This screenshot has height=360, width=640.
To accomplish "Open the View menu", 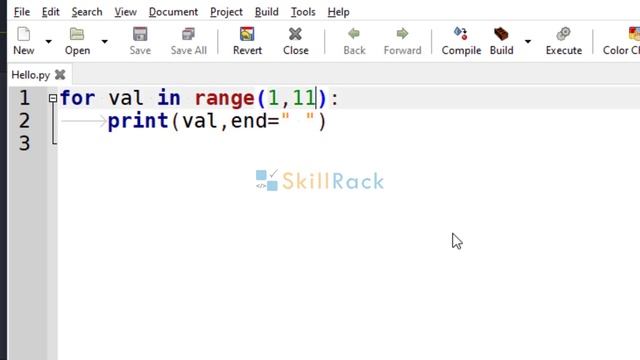I will pyautogui.click(x=125, y=12).
